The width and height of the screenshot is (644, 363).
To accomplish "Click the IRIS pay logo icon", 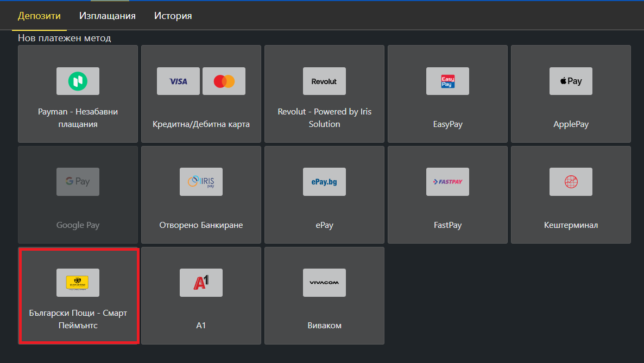I will coord(201,181).
